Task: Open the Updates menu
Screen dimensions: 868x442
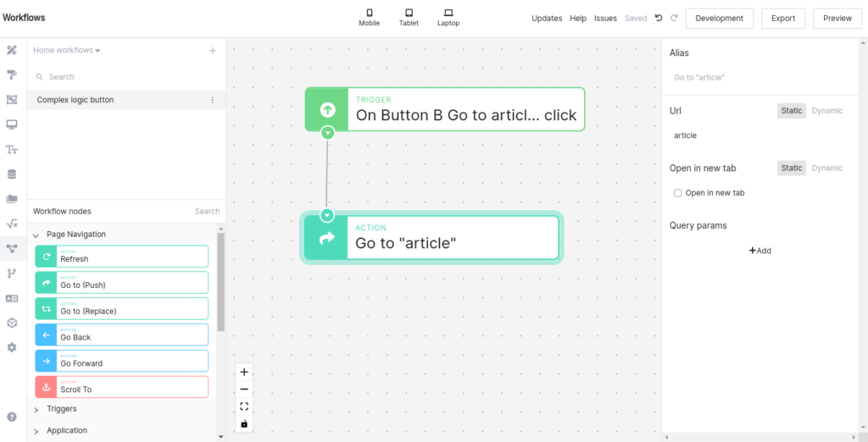Action: (x=546, y=18)
